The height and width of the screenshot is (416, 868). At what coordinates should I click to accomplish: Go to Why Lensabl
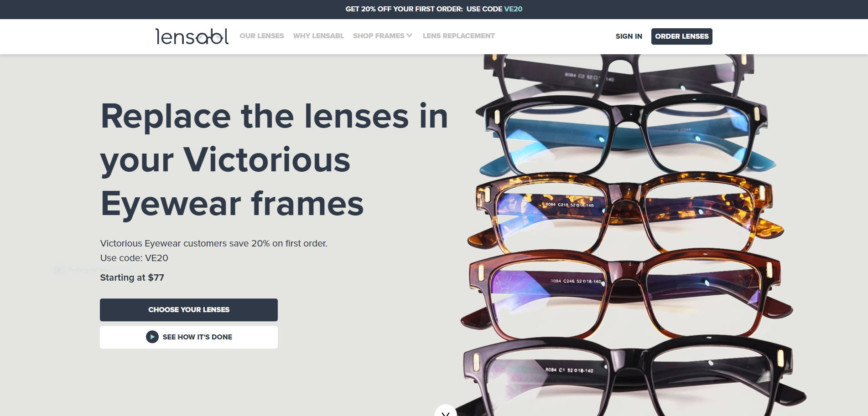[318, 36]
